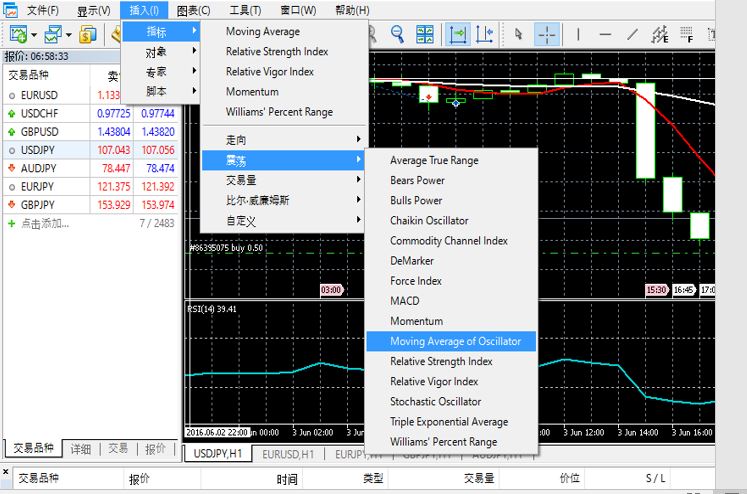Toggle the chart auto-scroll icon
Screen dimensions: 747x494
[x=458, y=35]
